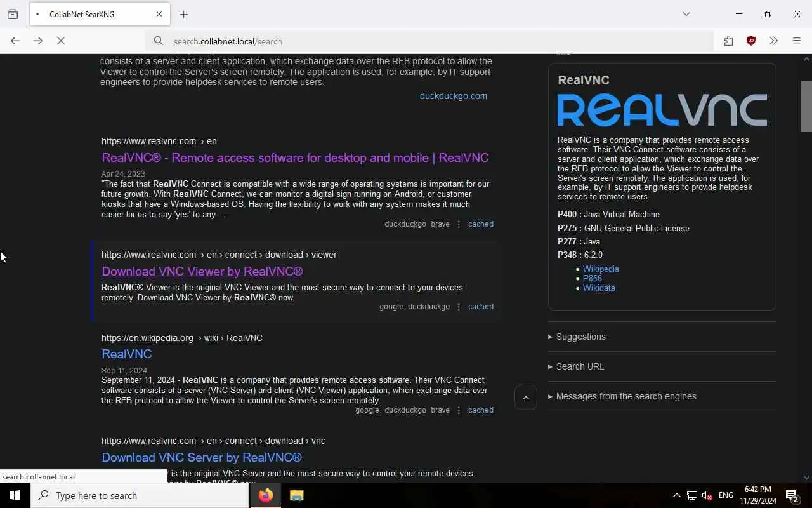Open the cached link for the Wikipedia RealVNC result

coord(481,410)
